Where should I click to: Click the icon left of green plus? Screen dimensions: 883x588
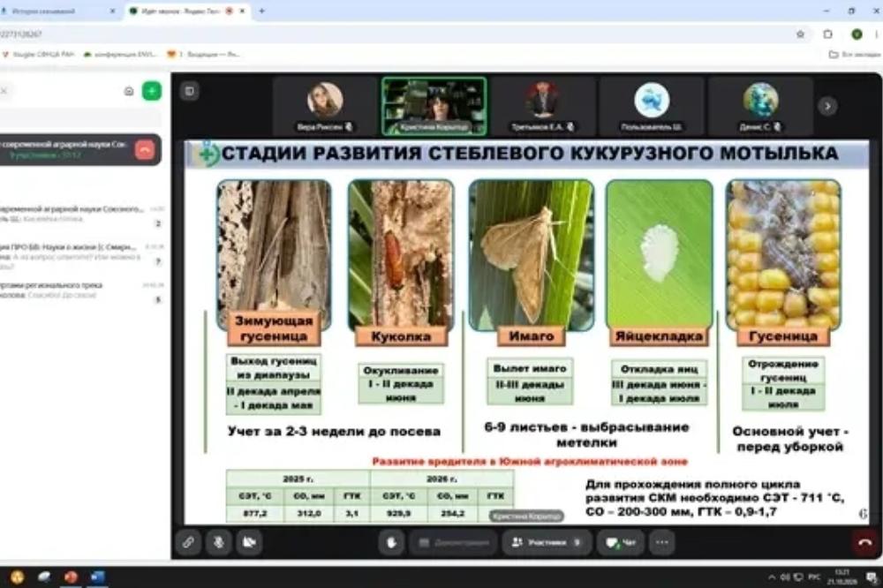click(x=129, y=91)
